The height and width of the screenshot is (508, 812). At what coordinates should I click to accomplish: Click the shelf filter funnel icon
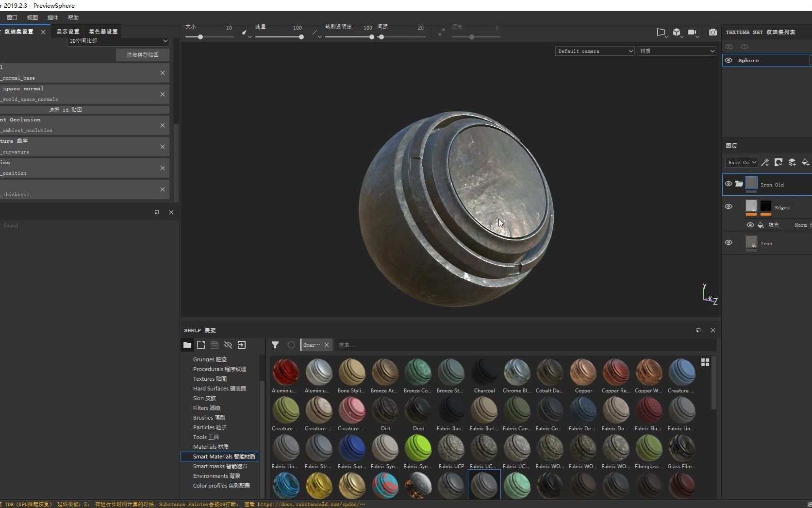tap(275, 345)
